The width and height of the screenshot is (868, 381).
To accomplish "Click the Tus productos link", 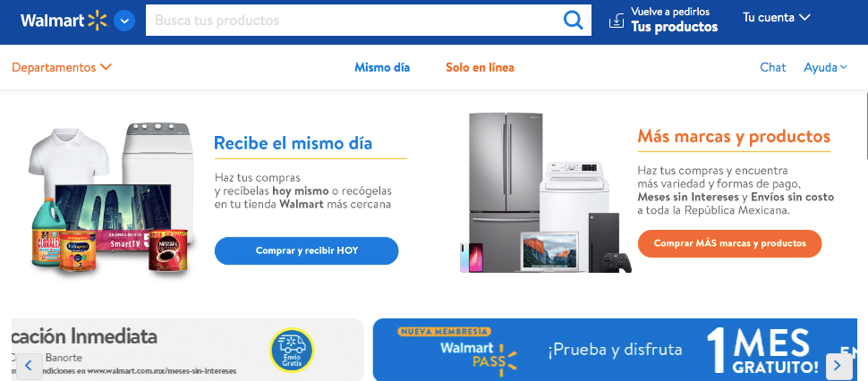I will pos(674,27).
